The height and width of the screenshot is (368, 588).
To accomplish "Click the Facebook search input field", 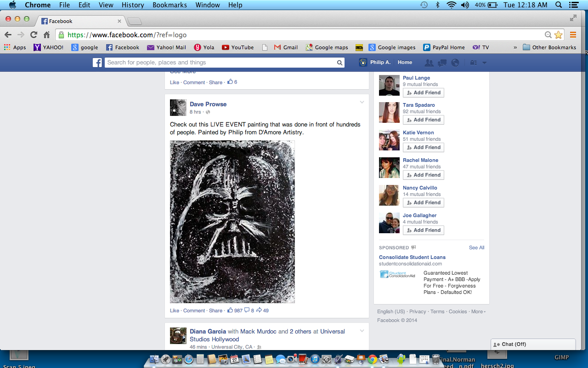I will tap(220, 63).
